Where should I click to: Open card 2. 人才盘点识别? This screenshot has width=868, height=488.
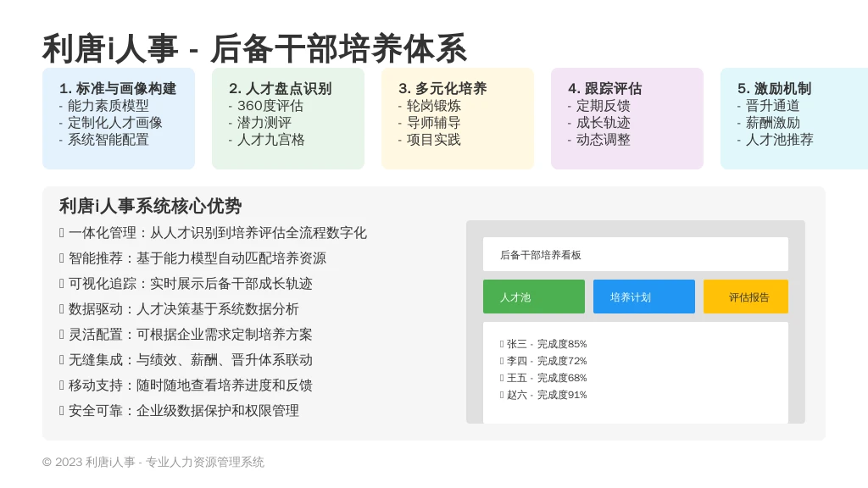click(288, 119)
